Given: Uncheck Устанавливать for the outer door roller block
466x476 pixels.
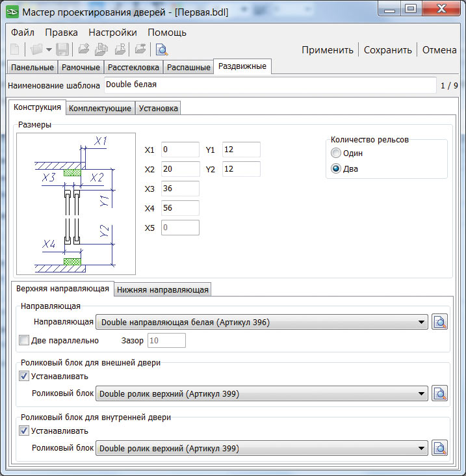Looking at the screenshot, I should pos(25,376).
